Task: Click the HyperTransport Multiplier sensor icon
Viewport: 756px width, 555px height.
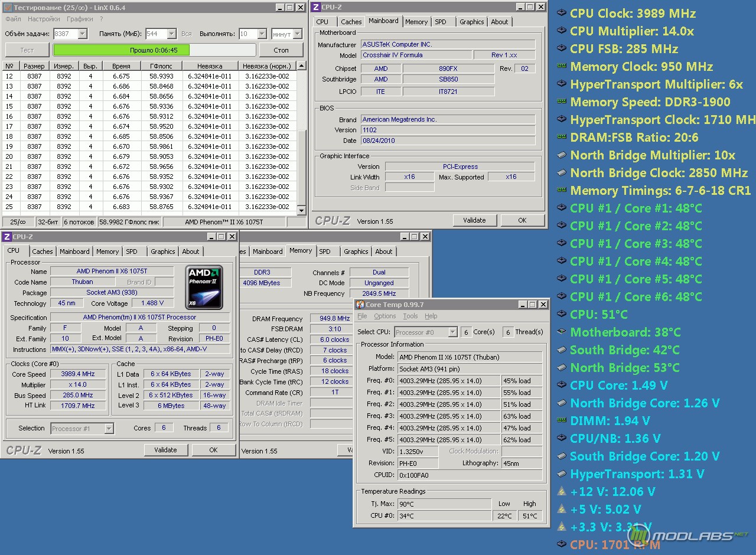Action: point(562,84)
